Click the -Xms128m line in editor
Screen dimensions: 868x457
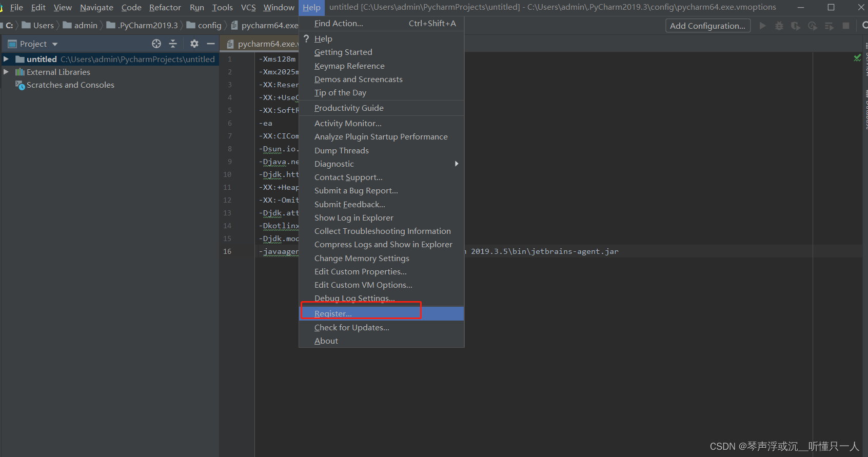coord(278,59)
